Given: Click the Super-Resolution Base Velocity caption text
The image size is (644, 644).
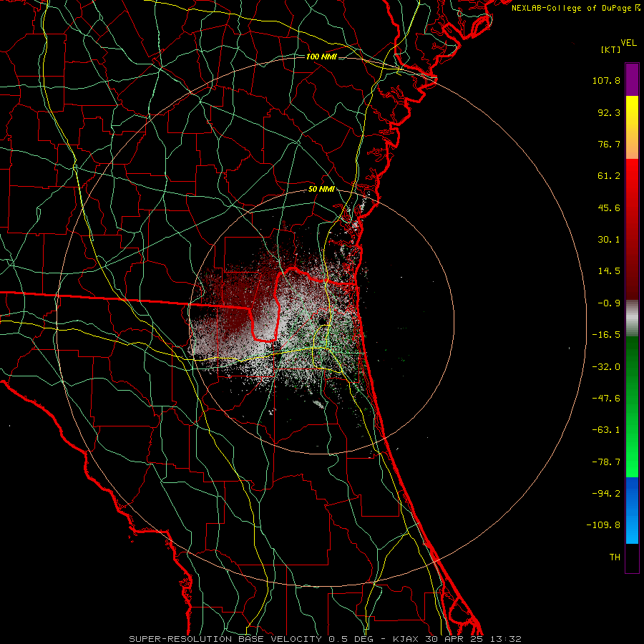Looking at the screenshot, I should click(325, 639).
